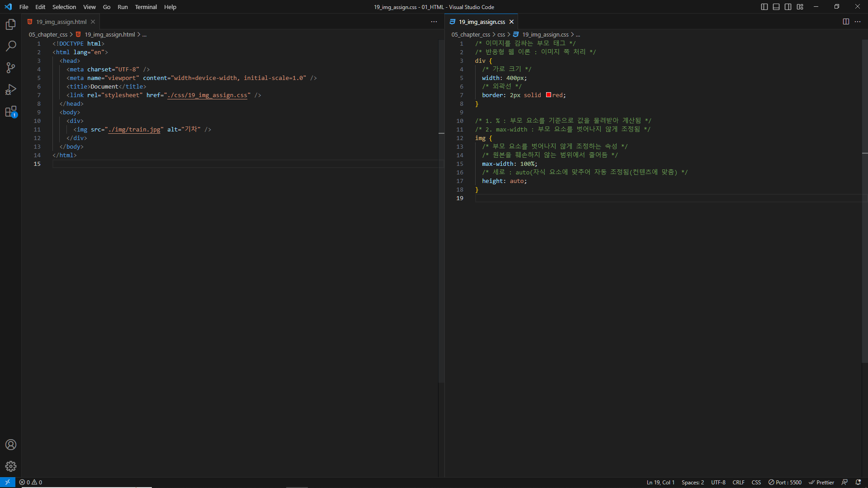The height and width of the screenshot is (488, 868).
Task: Click Port: 5500 live server button
Action: click(785, 482)
